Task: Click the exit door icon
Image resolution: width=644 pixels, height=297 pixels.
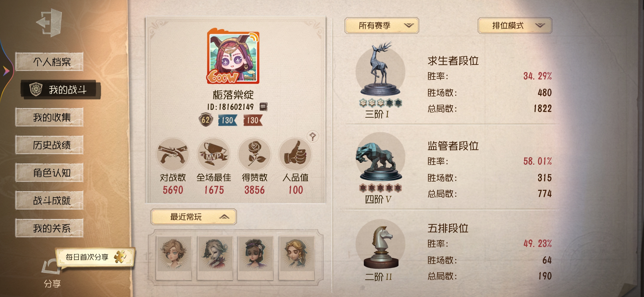Action: click(50, 23)
